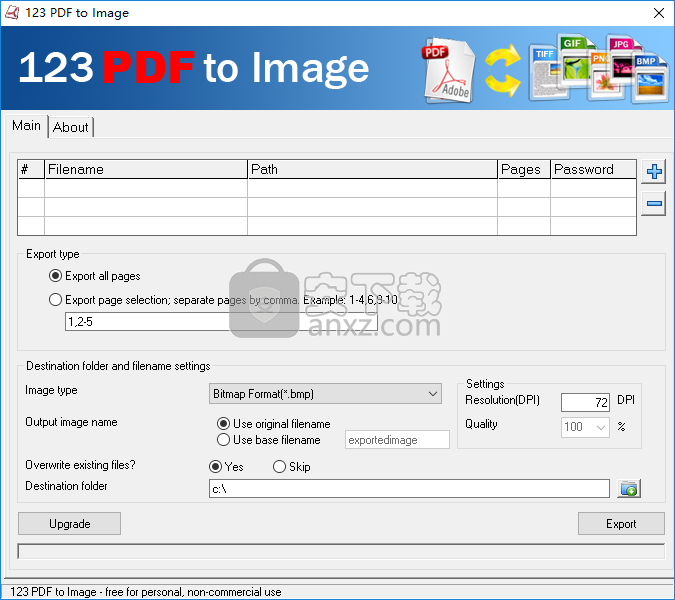Select Export all pages option
The height and width of the screenshot is (600, 675).
pos(55,276)
